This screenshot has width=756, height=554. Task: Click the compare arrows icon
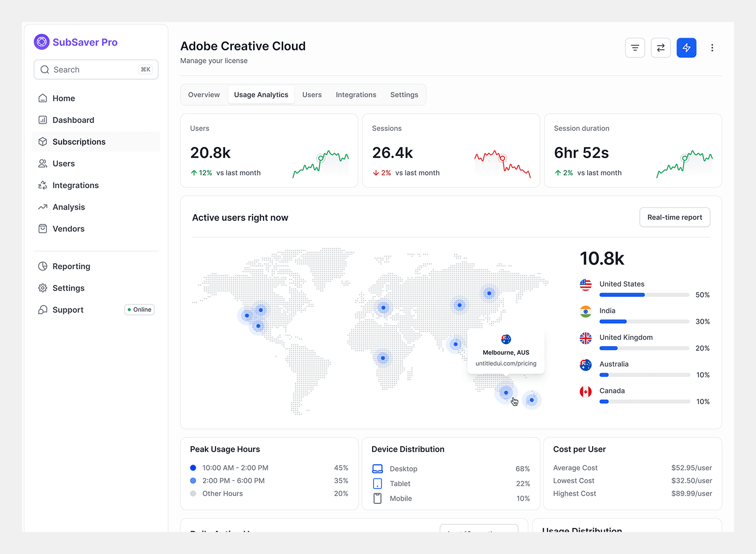[661, 48]
